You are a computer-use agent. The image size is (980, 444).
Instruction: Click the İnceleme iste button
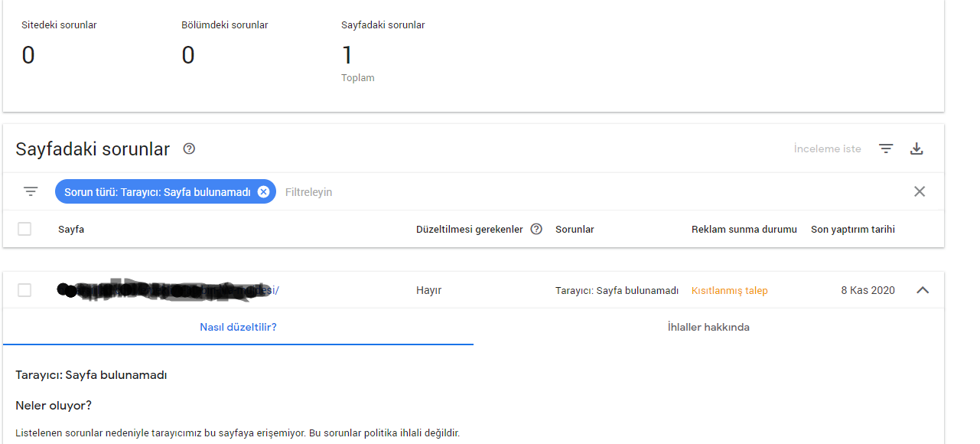click(828, 149)
